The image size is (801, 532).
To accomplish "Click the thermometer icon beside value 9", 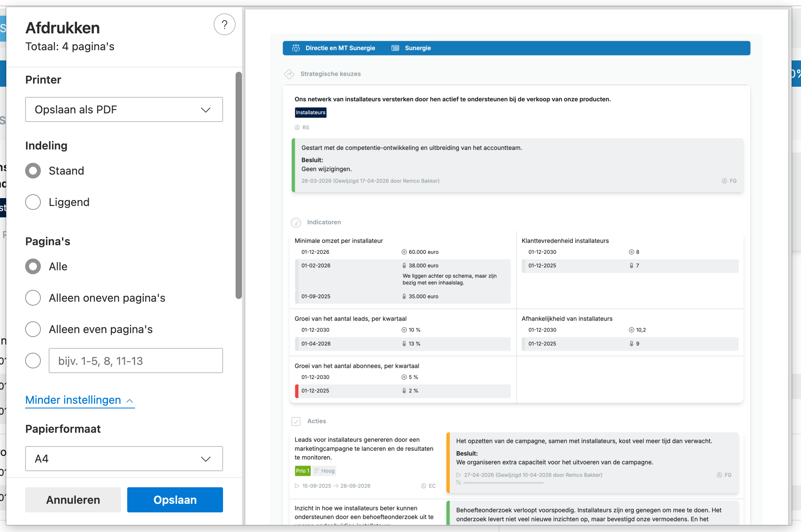I will pos(631,344).
